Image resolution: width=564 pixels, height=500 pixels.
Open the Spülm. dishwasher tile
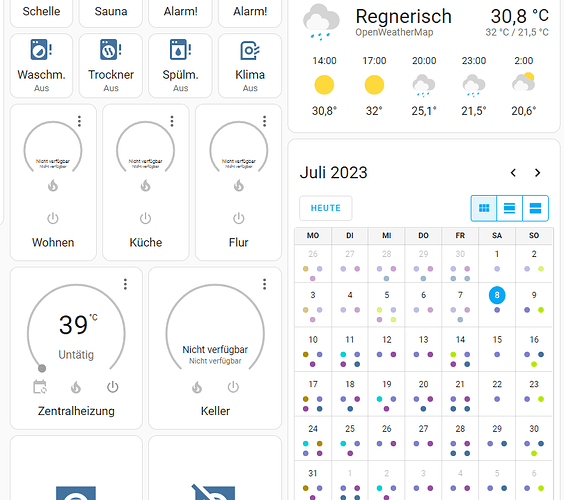[180, 65]
